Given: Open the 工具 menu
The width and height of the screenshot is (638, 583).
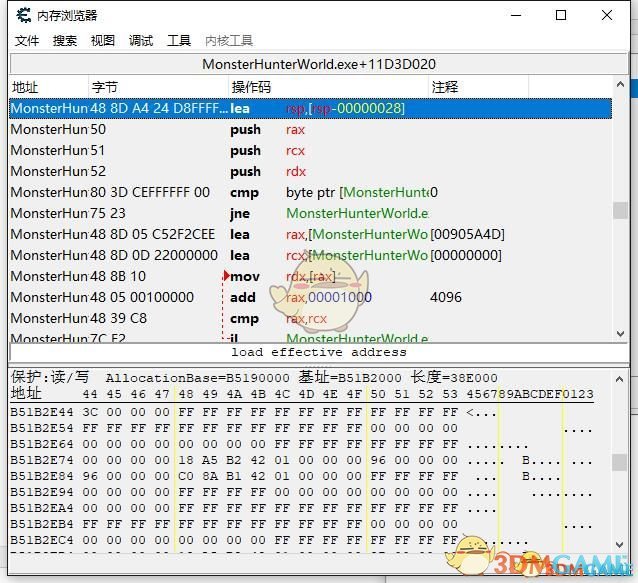Looking at the screenshot, I should pyautogui.click(x=179, y=40).
